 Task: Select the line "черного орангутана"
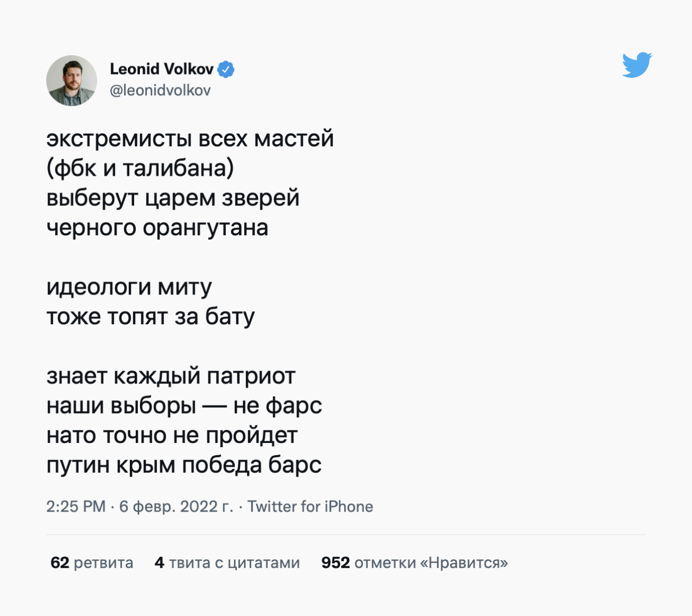pyautogui.click(x=157, y=228)
